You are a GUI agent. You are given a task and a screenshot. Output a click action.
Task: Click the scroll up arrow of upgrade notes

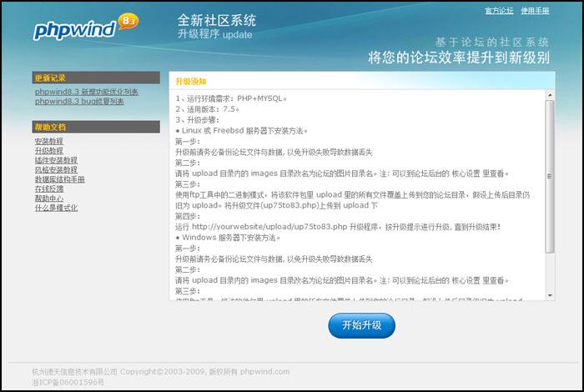point(550,96)
